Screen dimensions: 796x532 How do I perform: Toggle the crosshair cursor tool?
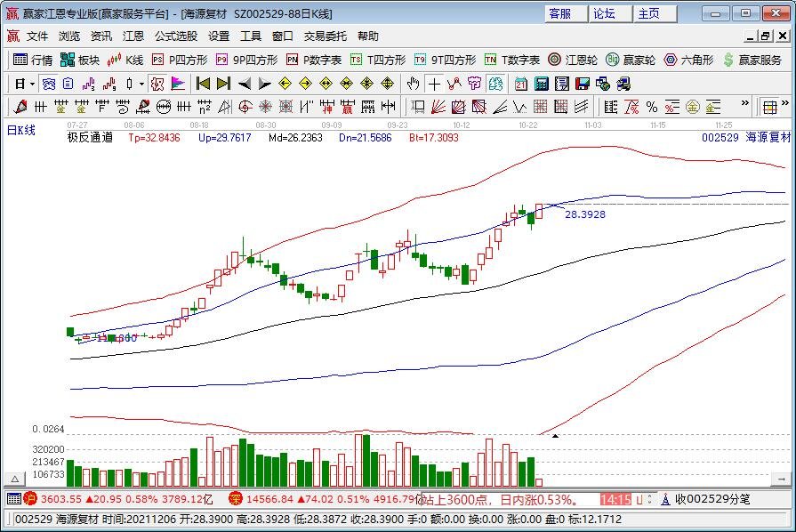[x=434, y=84]
